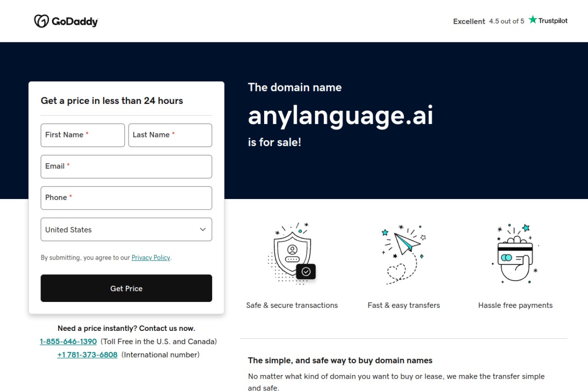Image resolution: width=588 pixels, height=392 pixels.
Task: Call the toll free number 1-855-646-1390
Action: click(68, 341)
